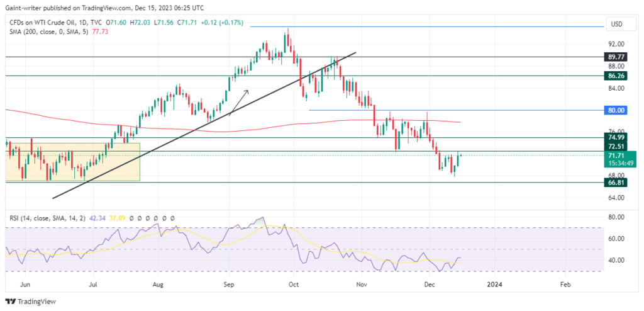The width and height of the screenshot is (644, 311).
Task: Select the black ascending trendline drawing
Action: tap(204, 125)
